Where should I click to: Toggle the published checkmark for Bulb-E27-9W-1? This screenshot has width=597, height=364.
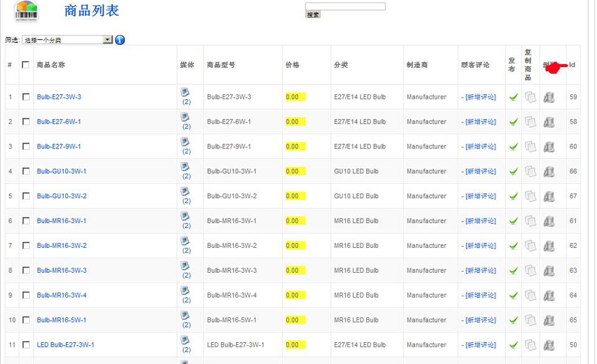click(513, 147)
